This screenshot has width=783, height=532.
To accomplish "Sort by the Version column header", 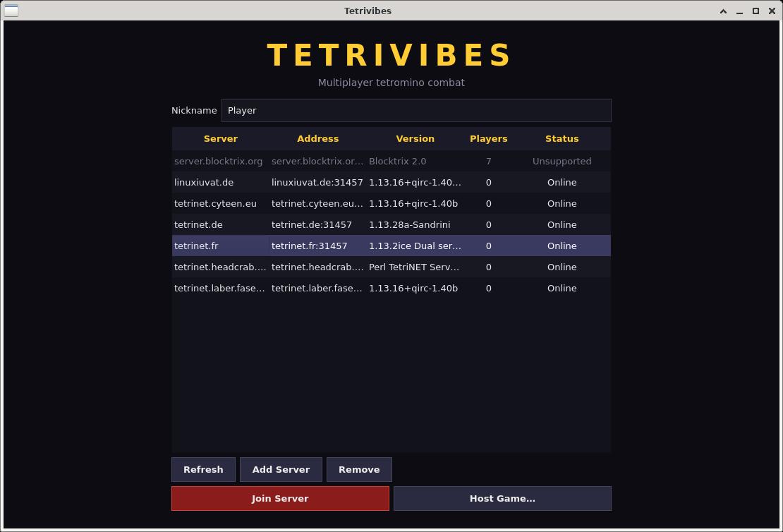I will [415, 139].
